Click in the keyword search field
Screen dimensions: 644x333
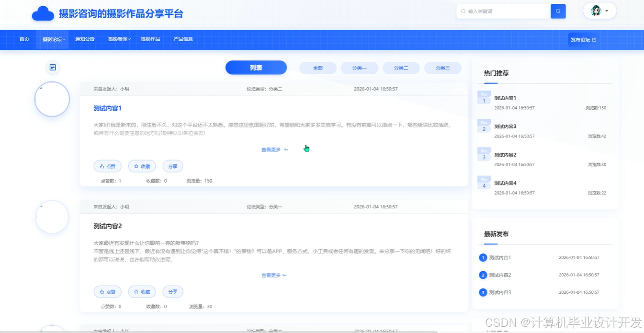(503, 11)
